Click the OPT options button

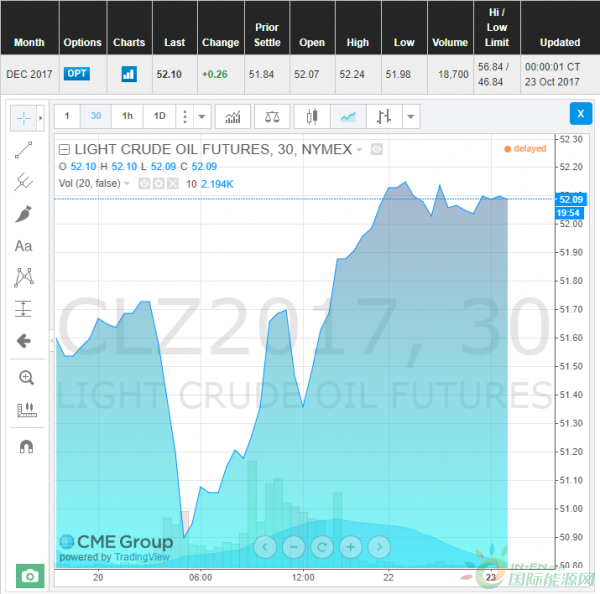(x=76, y=73)
